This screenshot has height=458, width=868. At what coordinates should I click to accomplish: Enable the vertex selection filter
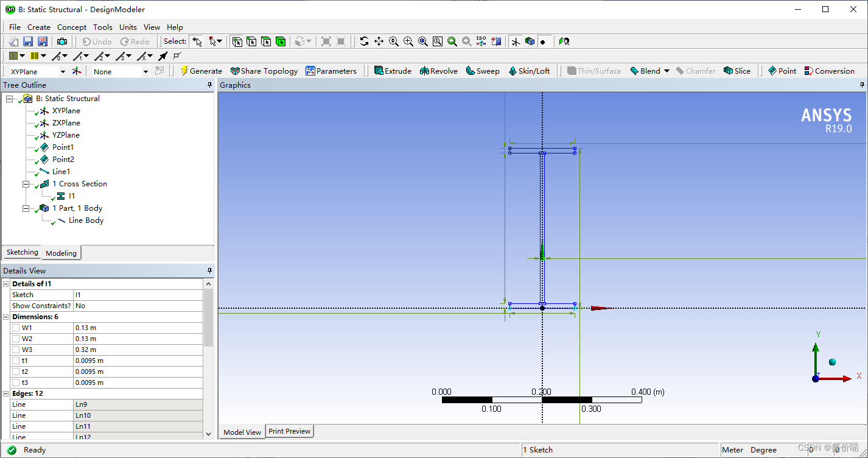point(237,41)
